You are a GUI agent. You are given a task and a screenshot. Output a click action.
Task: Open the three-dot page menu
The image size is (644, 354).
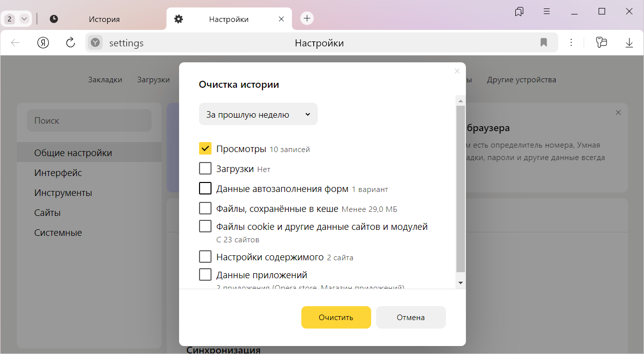click(x=572, y=43)
